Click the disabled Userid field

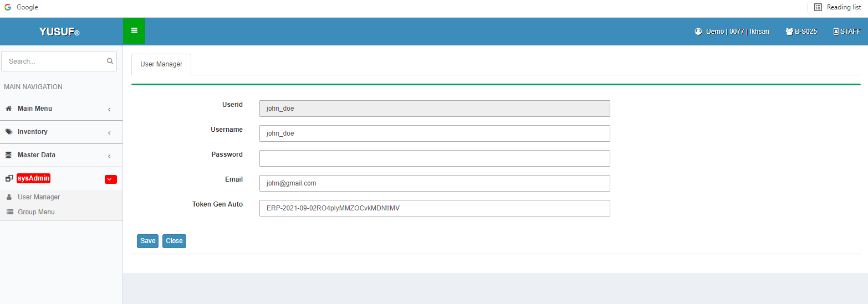click(x=435, y=109)
